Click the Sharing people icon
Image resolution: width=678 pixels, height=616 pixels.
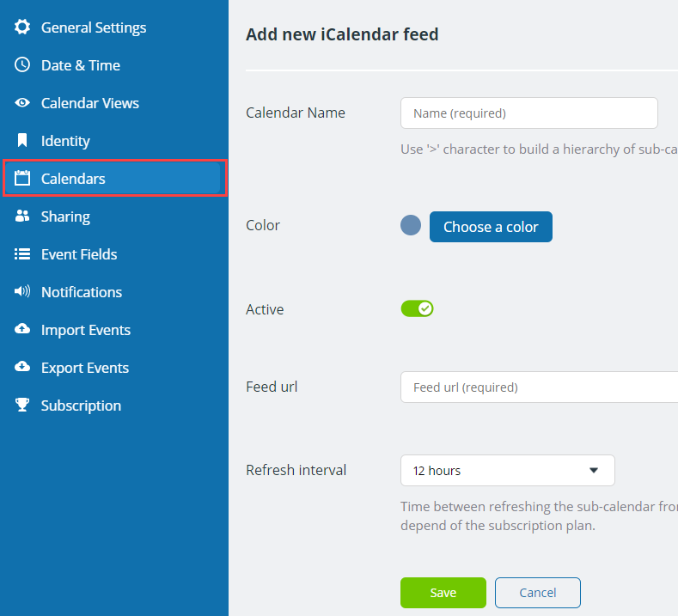coord(22,216)
